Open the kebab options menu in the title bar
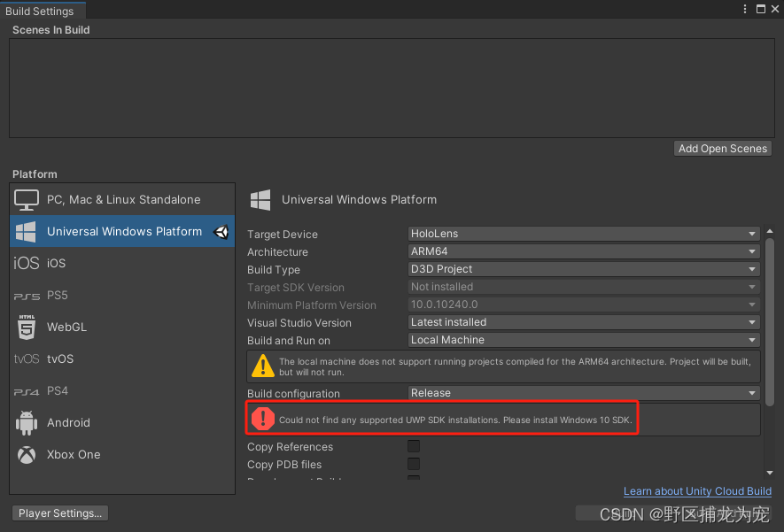 pyautogui.click(x=745, y=9)
